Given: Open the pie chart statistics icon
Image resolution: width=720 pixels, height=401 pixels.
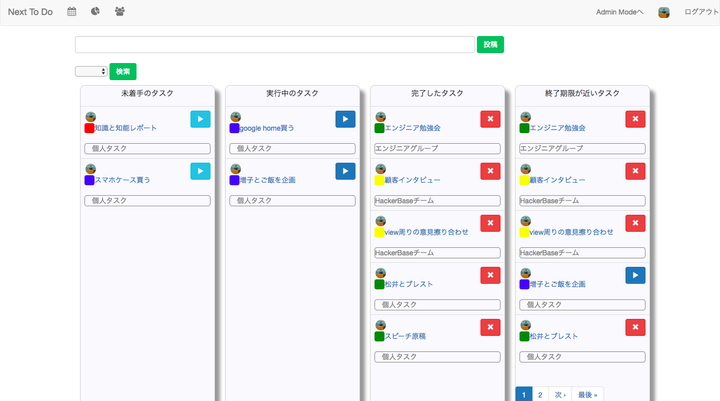Looking at the screenshot, I should coord(95,11).
